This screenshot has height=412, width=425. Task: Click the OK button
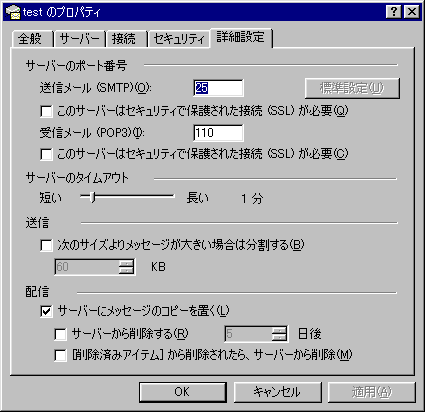pos(183,392)
